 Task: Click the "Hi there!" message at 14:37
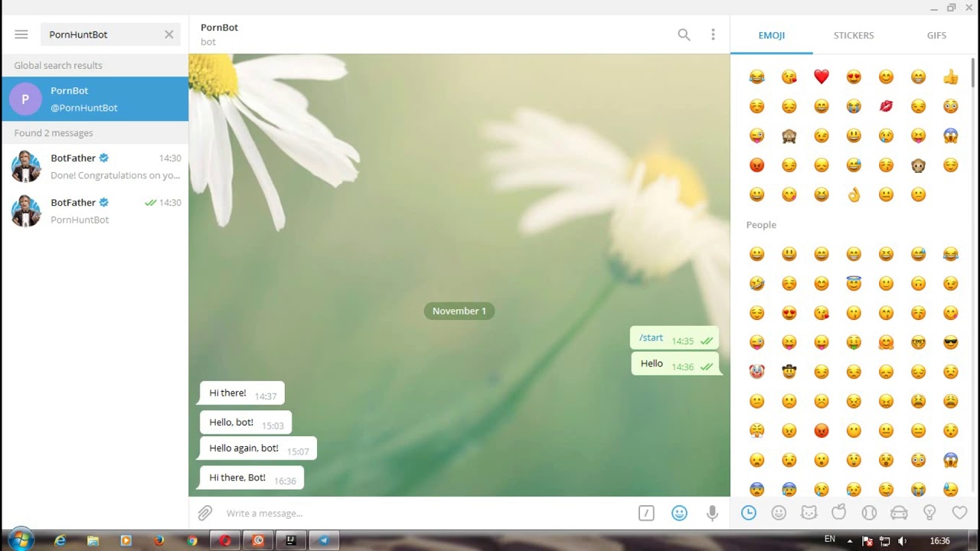242,393
